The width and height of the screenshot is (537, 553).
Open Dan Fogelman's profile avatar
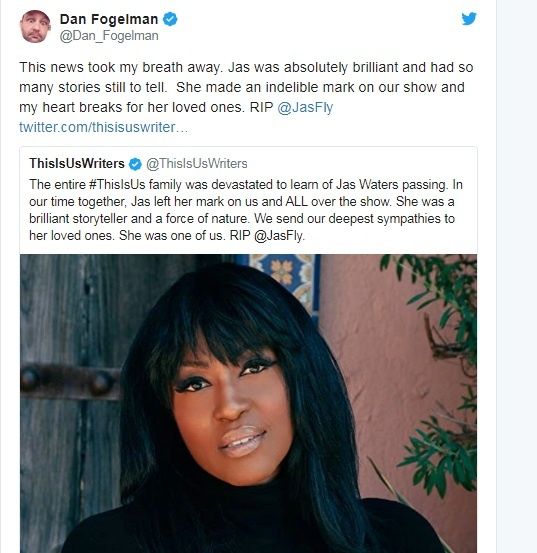[x=35, y=26]
